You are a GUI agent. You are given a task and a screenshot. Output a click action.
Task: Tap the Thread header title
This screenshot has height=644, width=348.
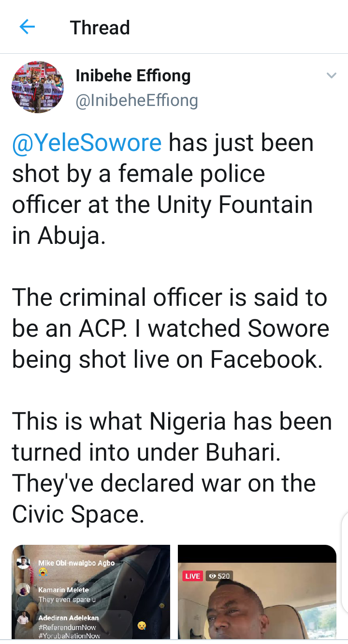pyautogui.click(x=100, y=28)
